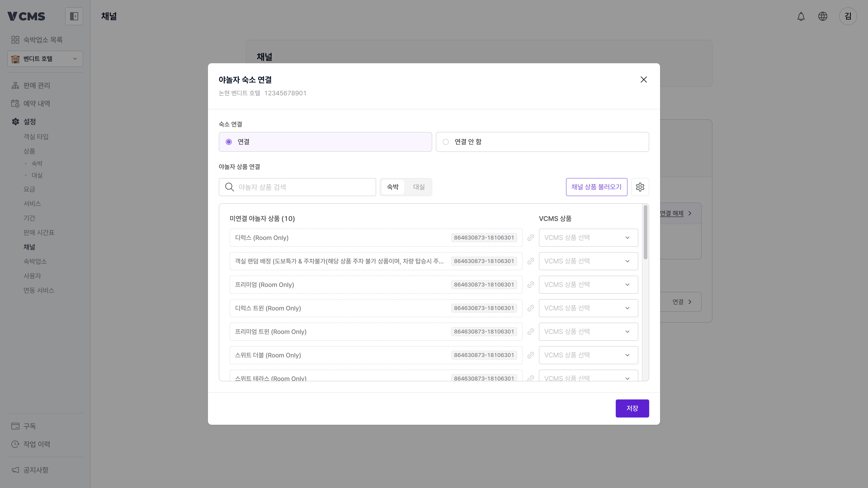The width and height of the screenshot is (868, 488).
Task: Select the 연결 radio option
Action: click(x=325, y=142)
